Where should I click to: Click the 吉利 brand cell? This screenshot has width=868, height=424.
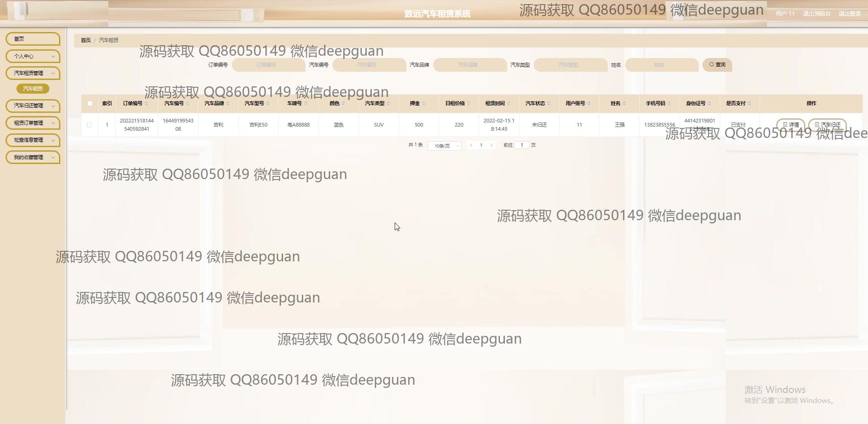click(219, 125)
